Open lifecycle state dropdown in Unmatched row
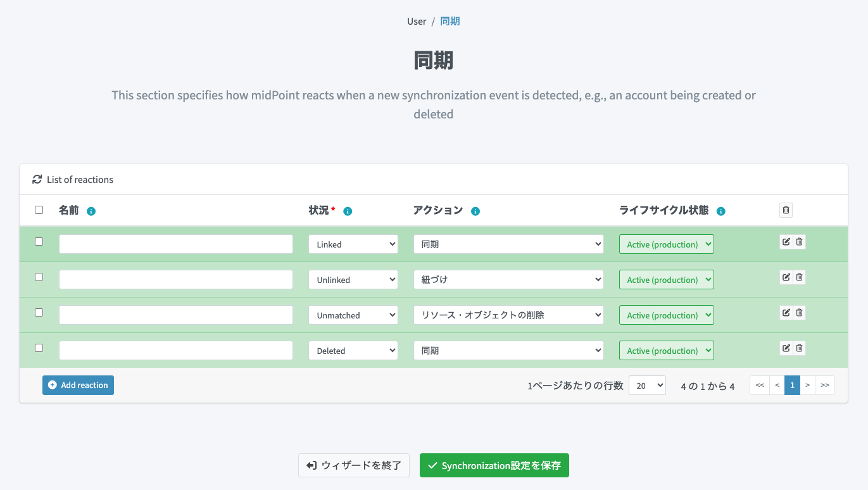 pos(667,315)
